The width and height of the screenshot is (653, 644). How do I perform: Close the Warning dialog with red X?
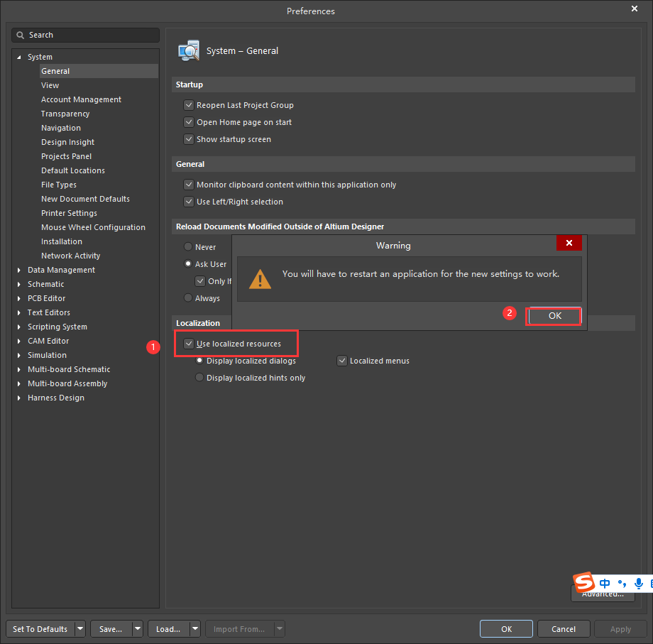pyautogui.click(x=569, y=243)
